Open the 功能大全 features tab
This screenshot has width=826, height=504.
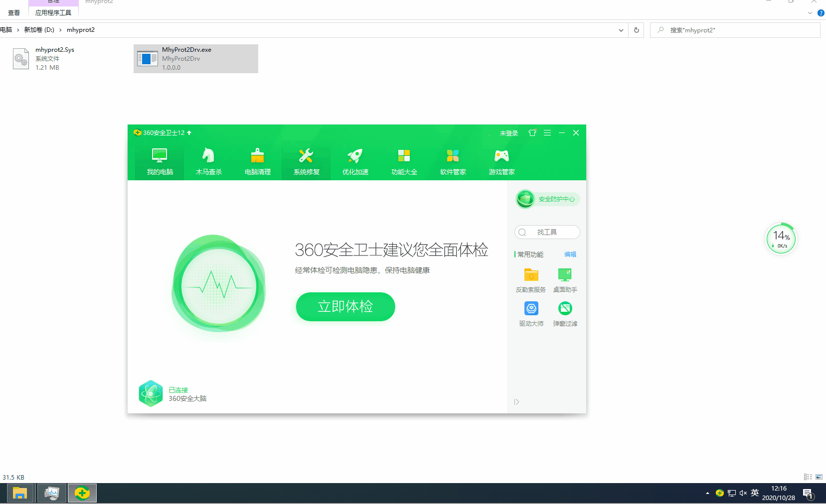[404, 162]
